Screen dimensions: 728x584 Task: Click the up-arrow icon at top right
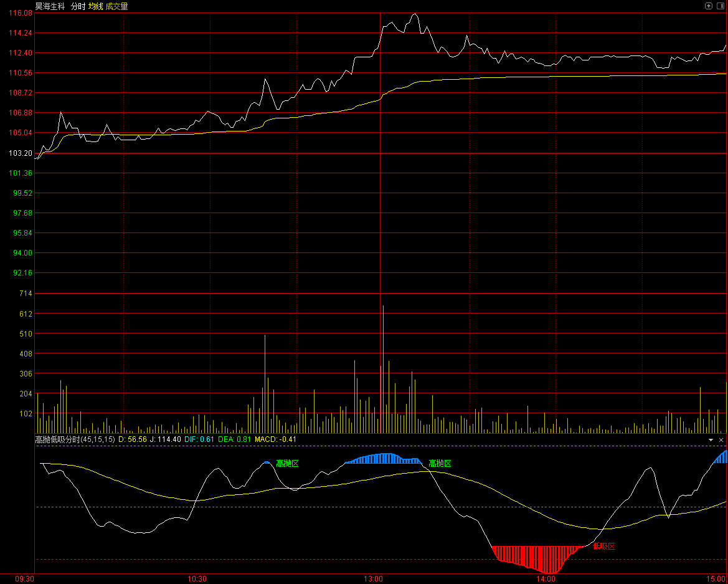click(709, 6)
